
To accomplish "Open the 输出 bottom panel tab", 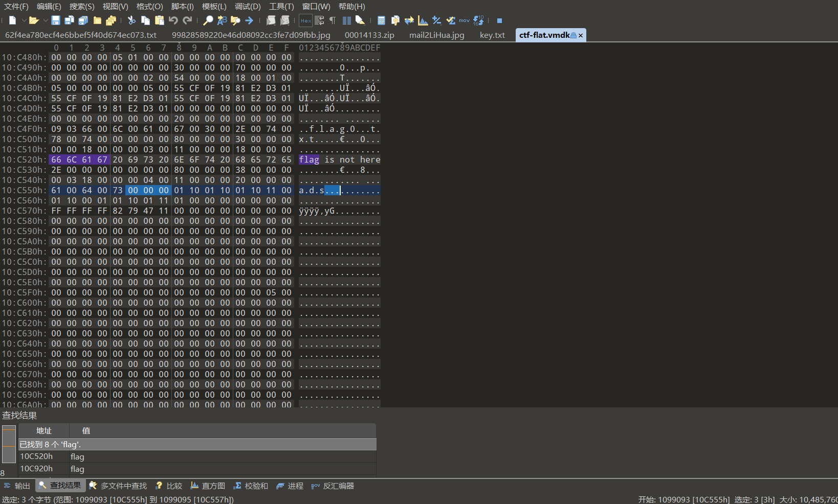I will 17,486.
